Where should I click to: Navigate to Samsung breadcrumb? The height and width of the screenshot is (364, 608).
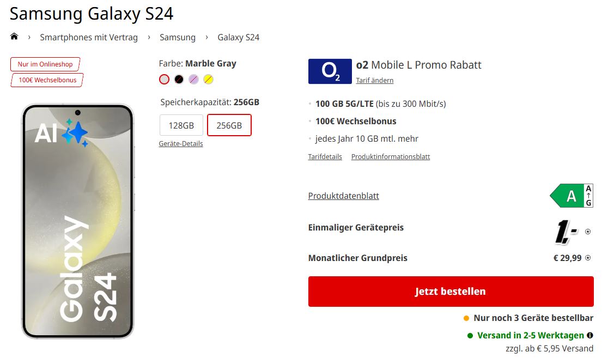pyautogui.click(x=178, y=38)
